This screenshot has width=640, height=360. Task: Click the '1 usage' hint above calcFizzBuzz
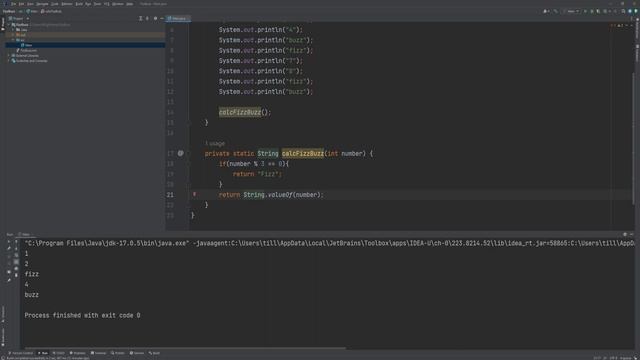pyautogui.click(x=215, y=144)
